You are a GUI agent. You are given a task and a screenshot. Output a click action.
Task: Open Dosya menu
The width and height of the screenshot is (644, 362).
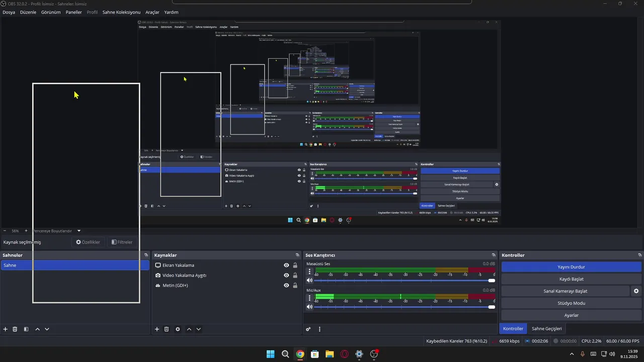(x=9, y=12)
